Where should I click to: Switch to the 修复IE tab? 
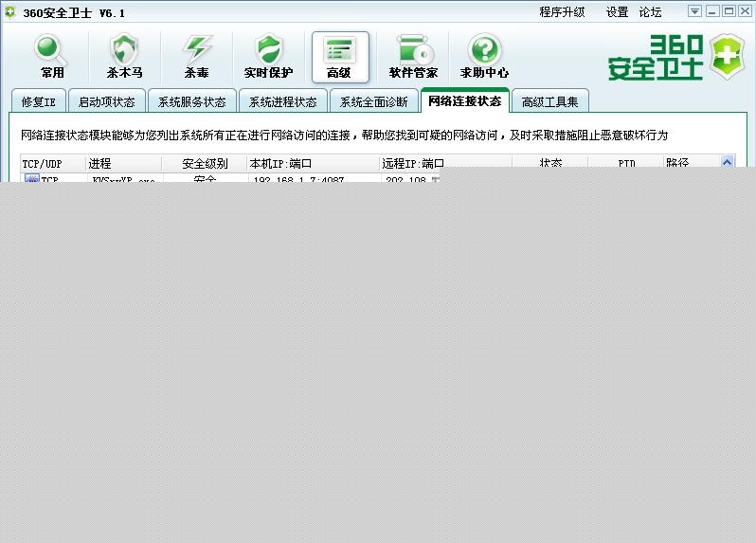pos(39,101)
